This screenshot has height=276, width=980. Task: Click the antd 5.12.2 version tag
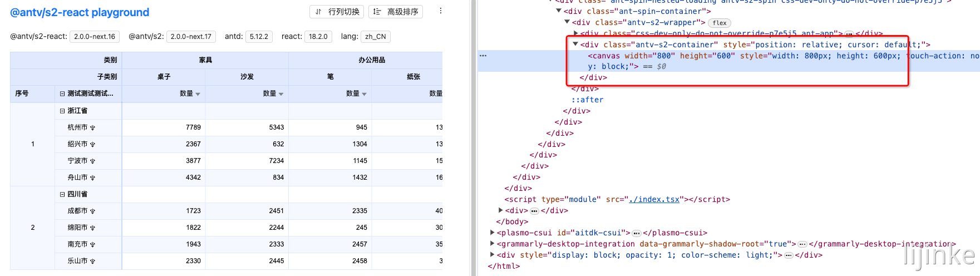pos(259,37)
